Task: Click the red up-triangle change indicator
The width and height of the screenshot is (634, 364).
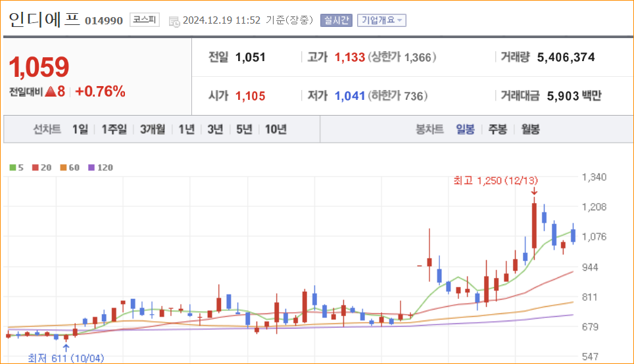Action: point(51,92)
